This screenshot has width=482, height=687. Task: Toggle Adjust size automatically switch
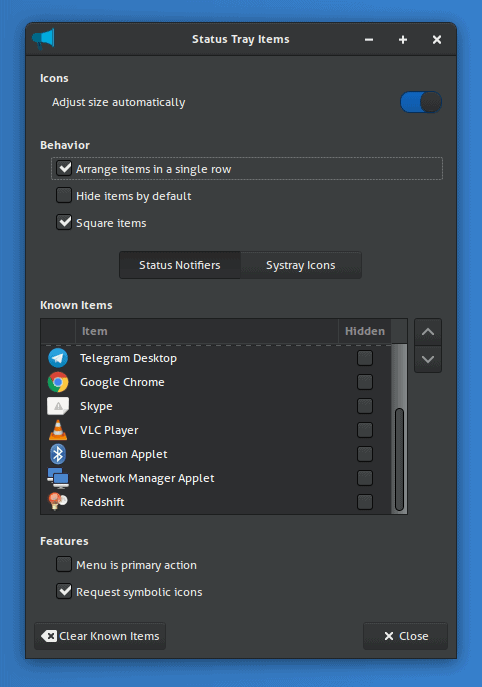coord(421,102)
